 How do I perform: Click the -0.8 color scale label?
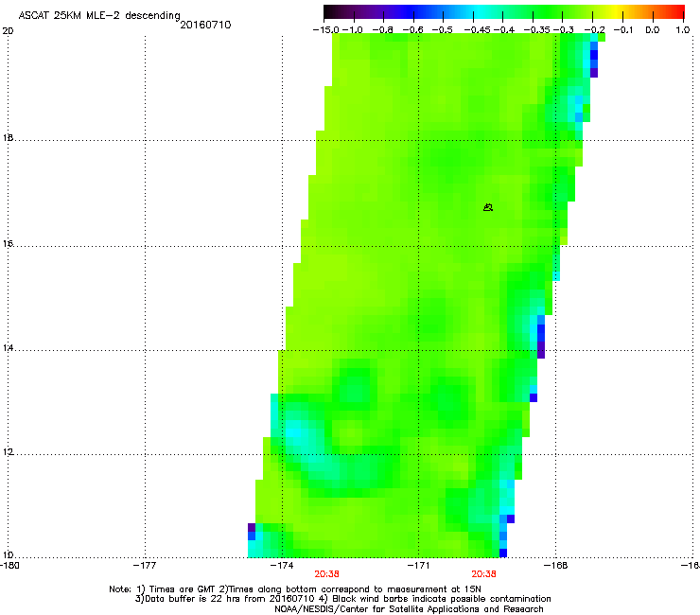[x=382, y=30]
